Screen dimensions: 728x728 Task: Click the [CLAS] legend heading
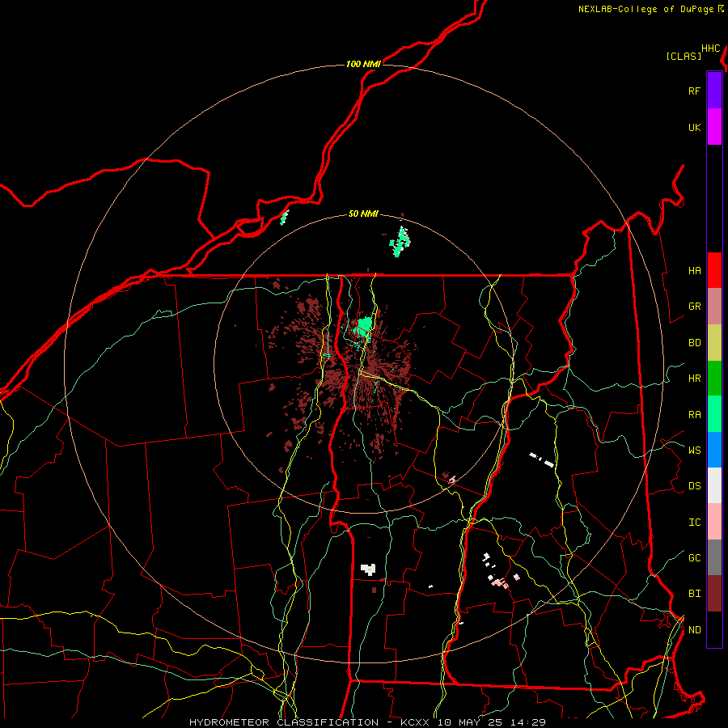click(684, 56)
